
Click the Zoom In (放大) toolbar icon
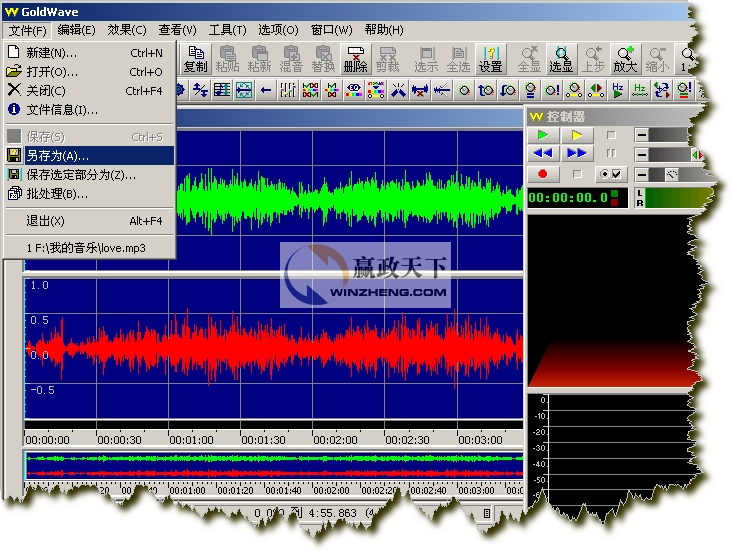click(625, 59)
